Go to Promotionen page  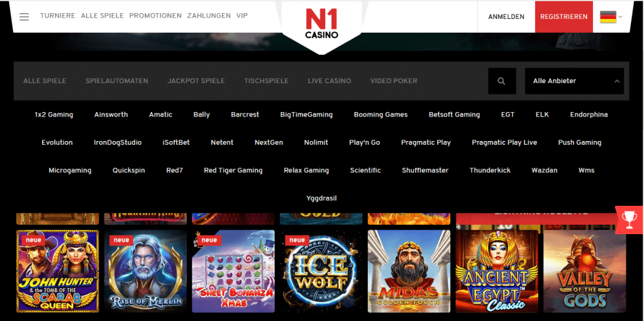pos(155,16)
